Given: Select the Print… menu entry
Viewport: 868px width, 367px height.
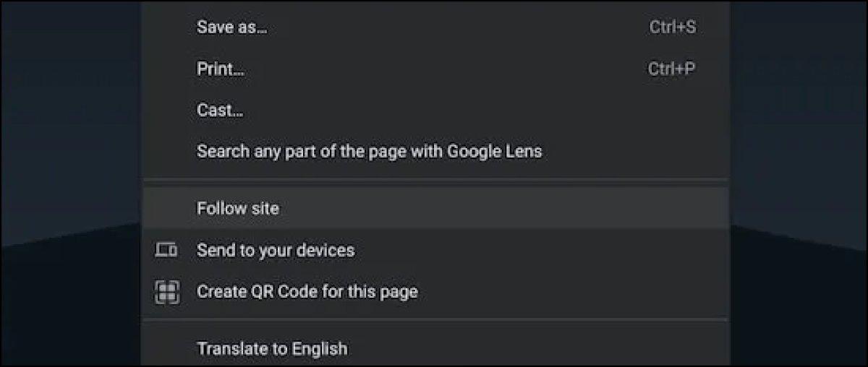Looking at the screenshot, I should 220,69.
